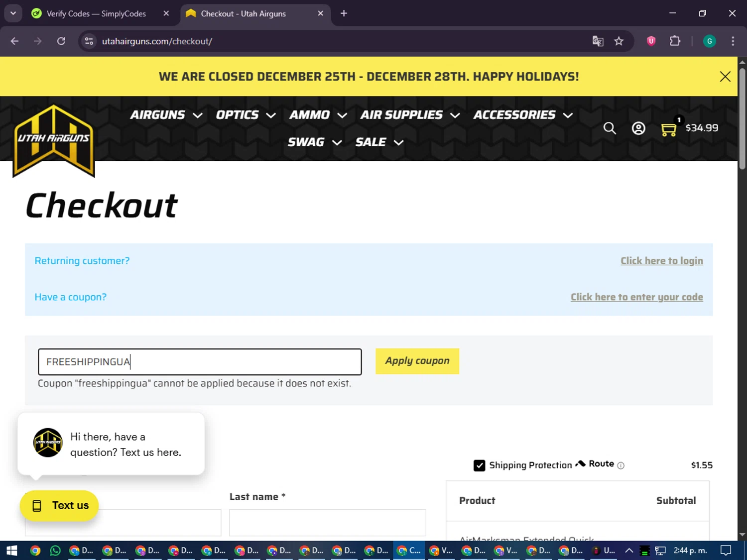
Task: Open the Windows notification center
Action: point(726,551)
